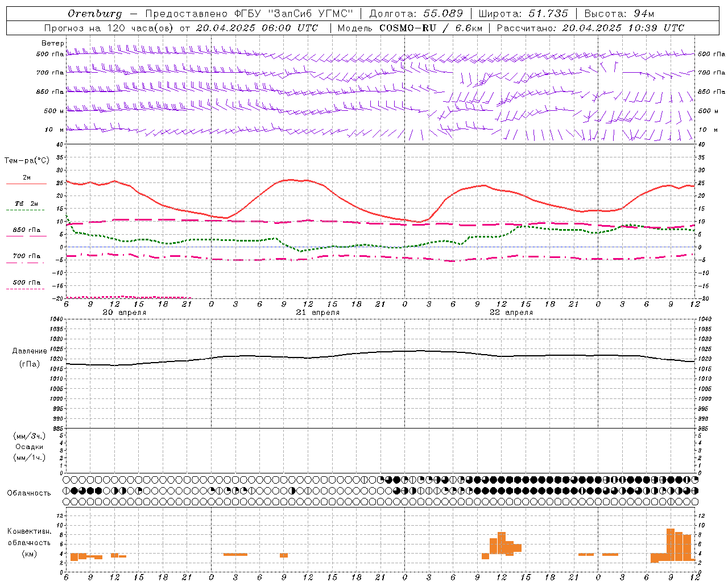Click the Orenburg station title
Viewport: 728px width, 582px height.
pyautogui.click(x=95, y=14)
